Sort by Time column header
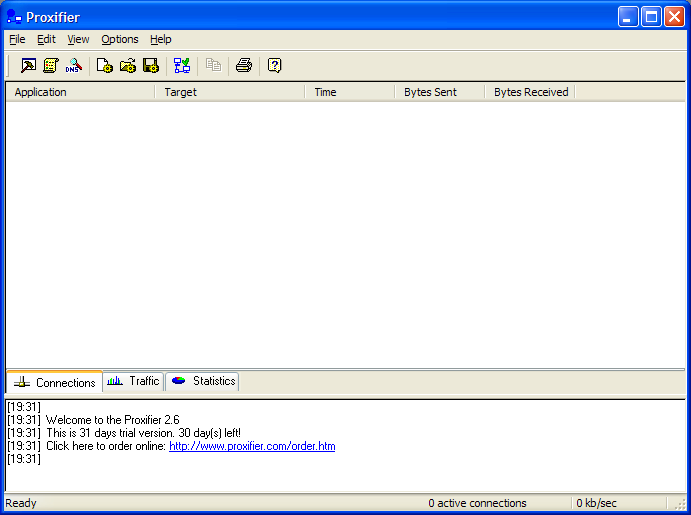This screenshot has width=691, height=515. tap(350, 92)
